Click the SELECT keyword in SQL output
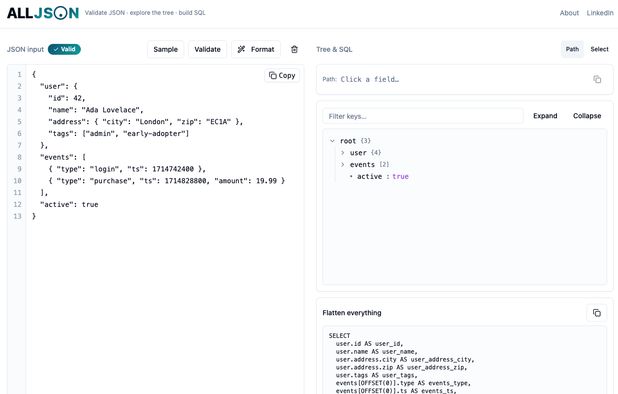This screenshot has width=618, height=394. pos(339,336)
